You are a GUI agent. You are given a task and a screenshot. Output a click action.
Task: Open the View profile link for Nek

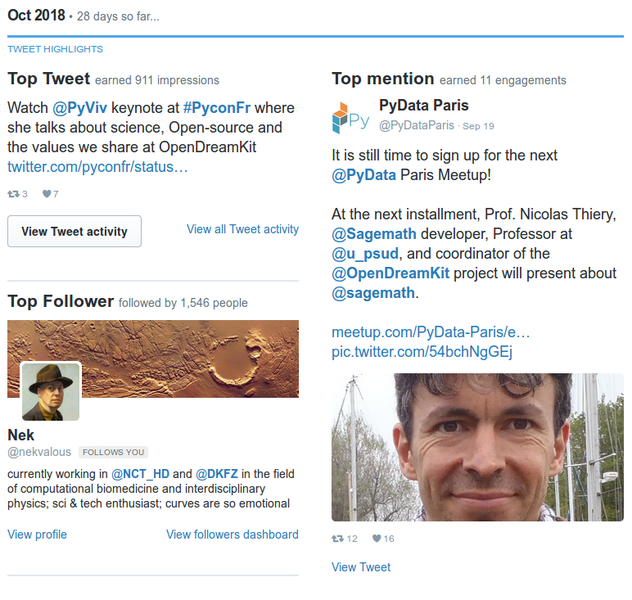pyautogui.click(x=37, y=534)
